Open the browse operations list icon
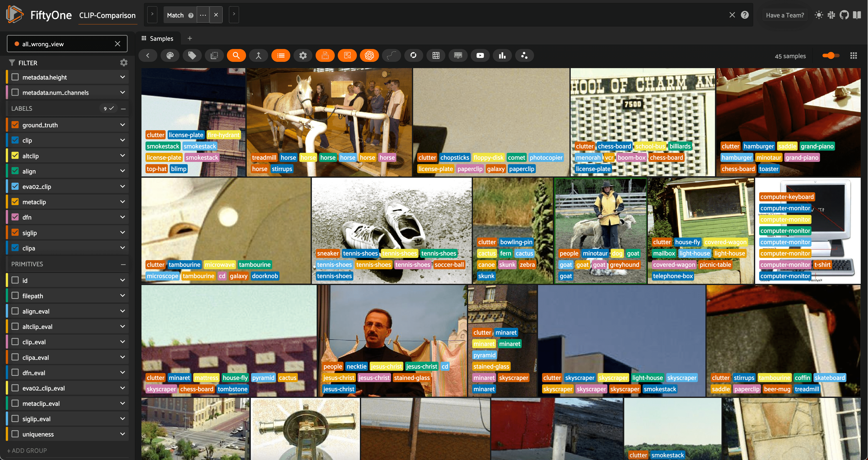The height and width of the screenshot is (460, 868). (281, 56)
